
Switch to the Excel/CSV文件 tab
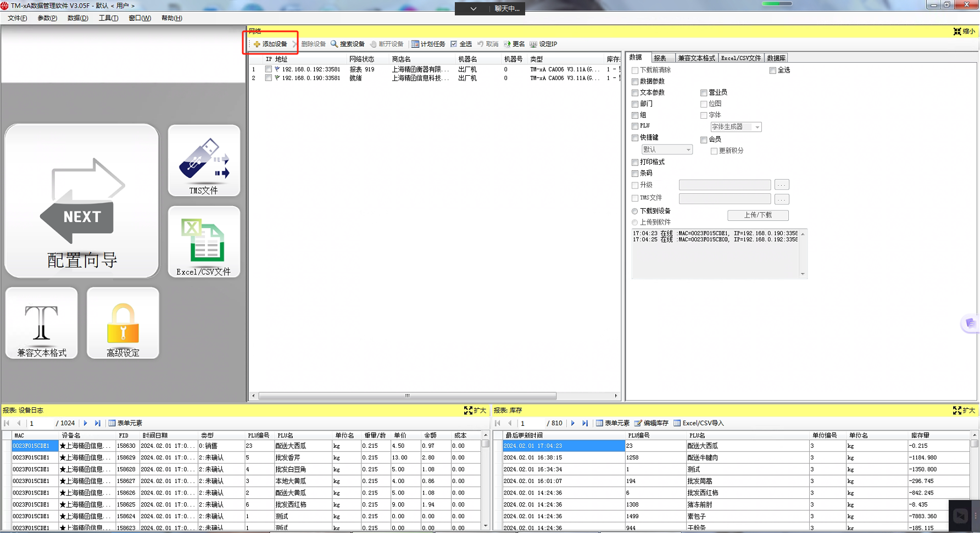coord(741,58)
